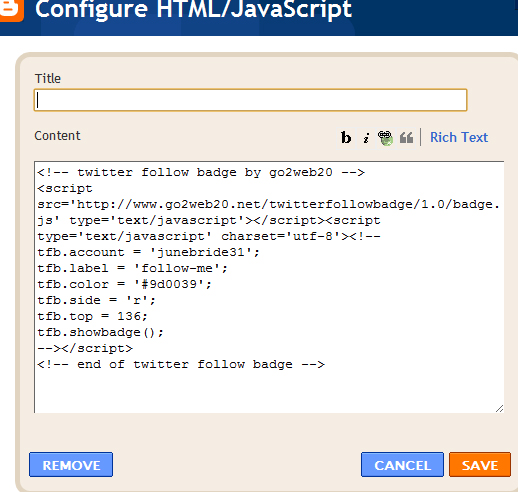Click the "Content" label
The height and width of the screenshot is (492, 518).
57,136
